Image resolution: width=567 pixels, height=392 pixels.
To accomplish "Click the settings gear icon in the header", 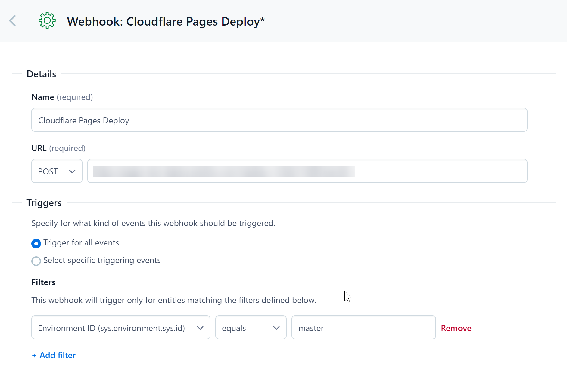I will (47, 20).
